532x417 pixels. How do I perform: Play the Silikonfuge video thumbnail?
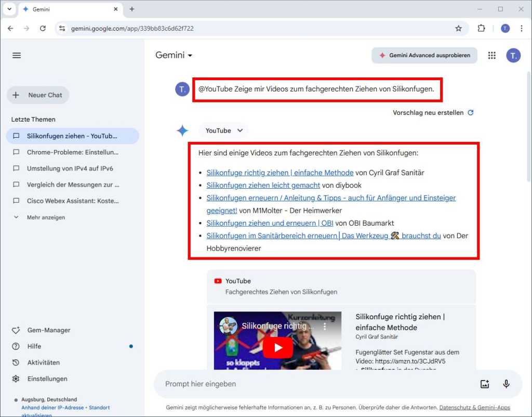pos(277,347)
